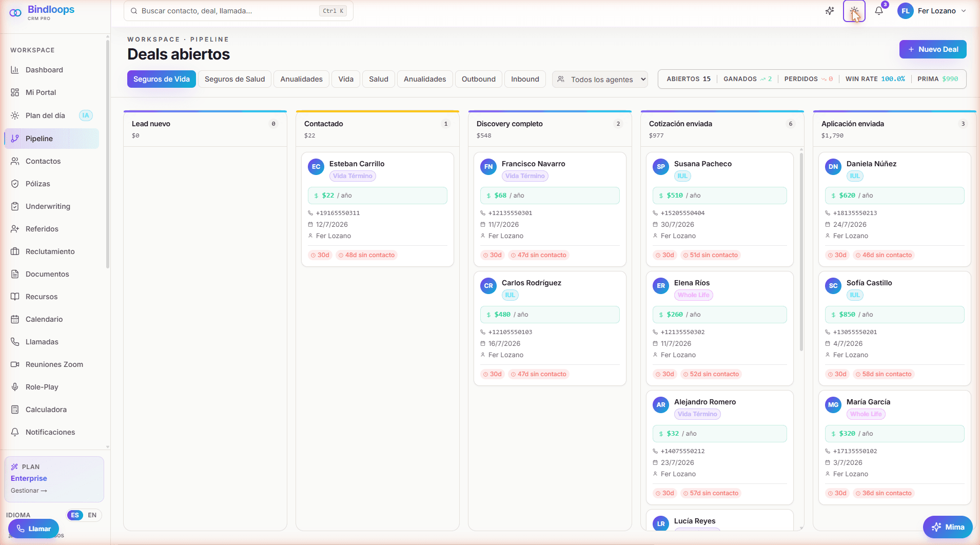Focus the Buscar contacto search field

click(239, 11)
